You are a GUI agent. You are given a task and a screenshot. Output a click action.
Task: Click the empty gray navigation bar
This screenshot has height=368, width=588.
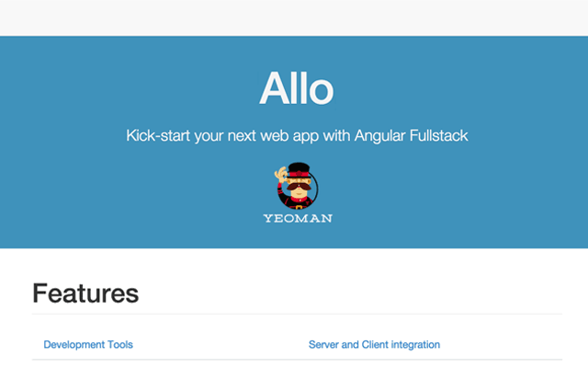[294, 18]
